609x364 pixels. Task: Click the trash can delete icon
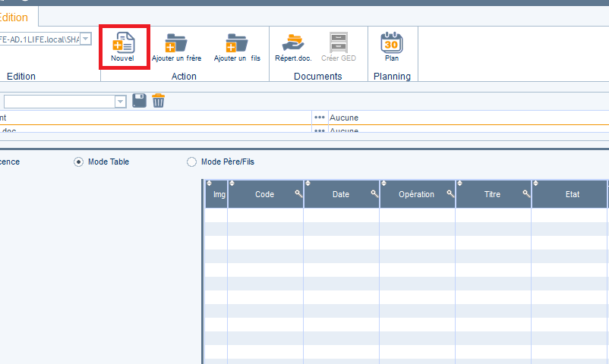coord(159,101)
